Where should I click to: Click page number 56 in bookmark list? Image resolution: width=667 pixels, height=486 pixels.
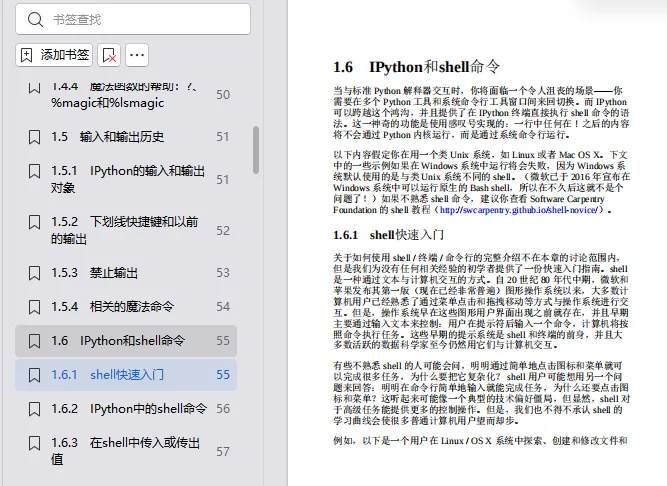223,409
